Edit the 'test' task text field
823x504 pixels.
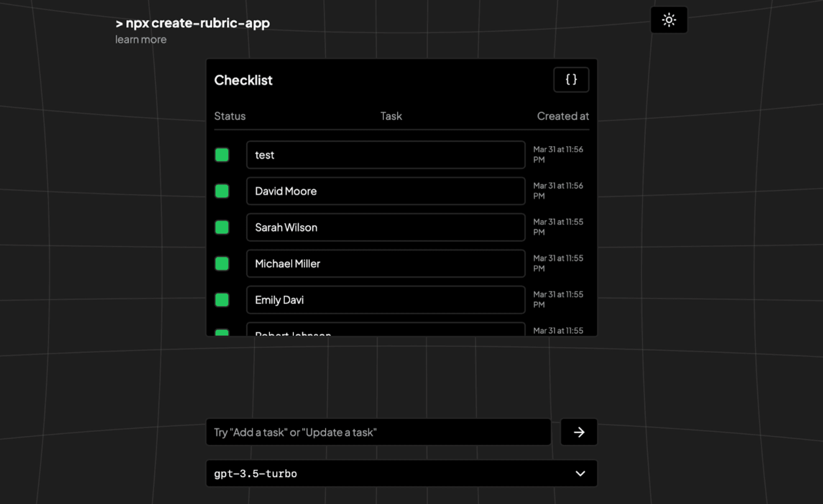tap(385, 155)
